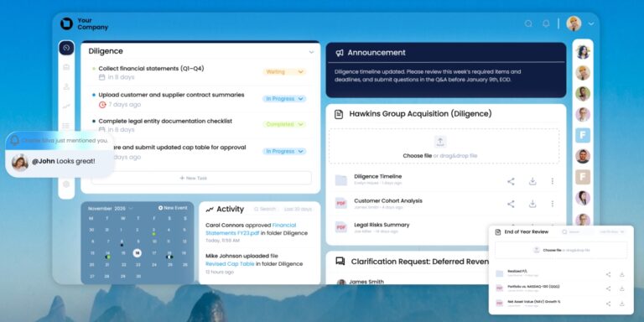
Task: Open notifications bell in the top header
Action: pos(546,23)
